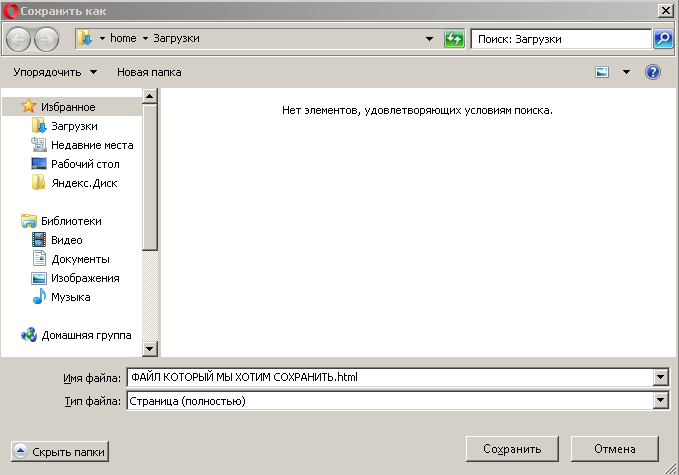679x475 pixels.
Task: Open the Упорядочить menu
Action: 55,72
